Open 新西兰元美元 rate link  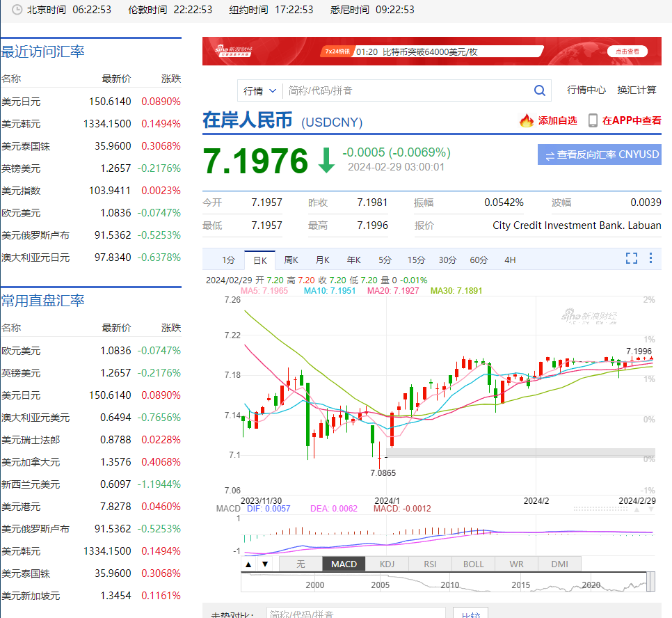31,484
